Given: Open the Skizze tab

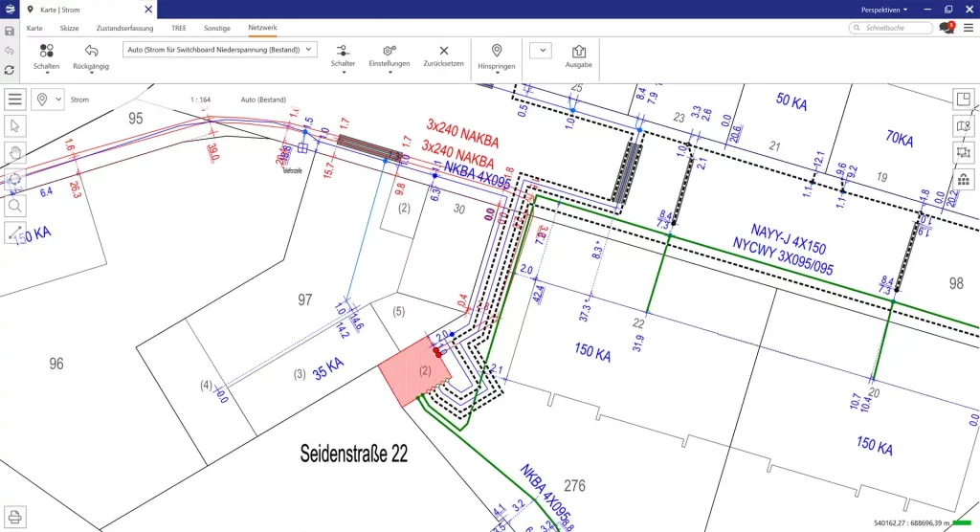Looking at the screenshot, I should [69, 29].
